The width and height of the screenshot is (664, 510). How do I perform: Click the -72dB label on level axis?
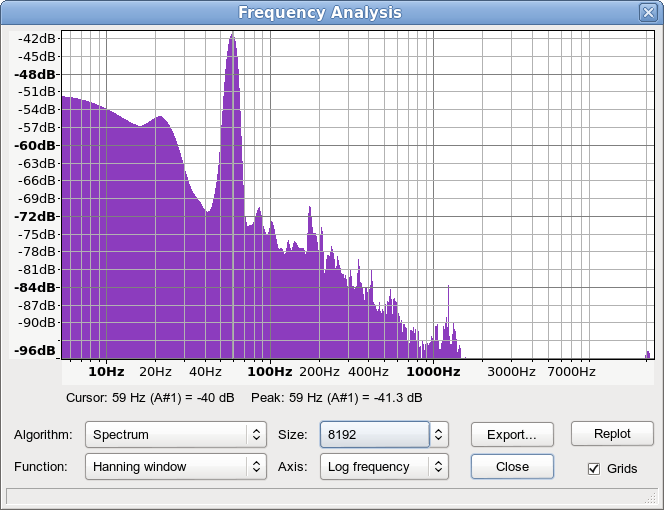(37, 216)
